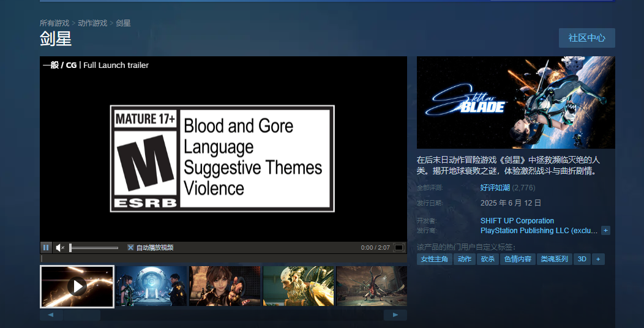Click the video progress bar
Image resolution: width=644 pixels, height=328 pixels.
point(223,259)
